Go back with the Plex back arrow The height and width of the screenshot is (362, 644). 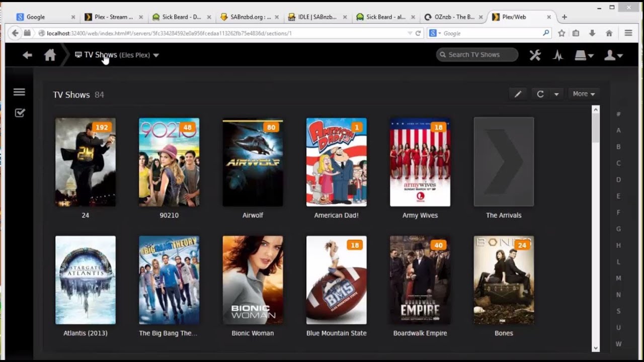(27, 55)
